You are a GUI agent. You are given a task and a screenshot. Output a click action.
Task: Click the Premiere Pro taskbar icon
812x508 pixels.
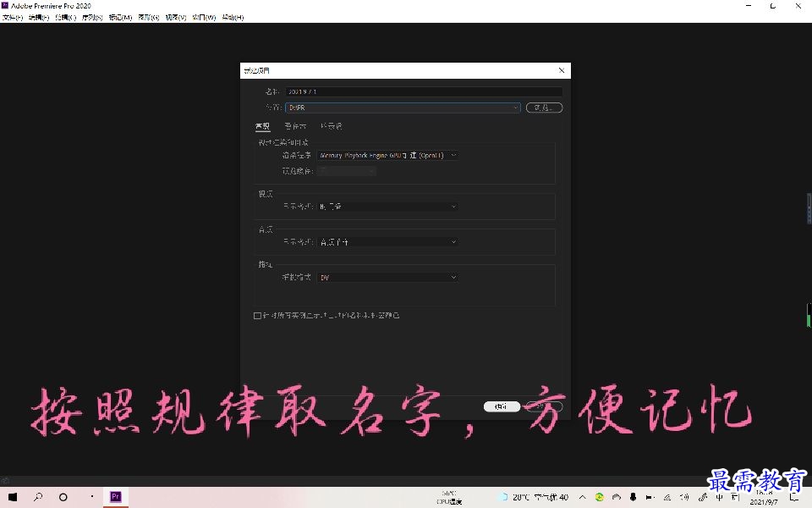[x=116, y=497]
